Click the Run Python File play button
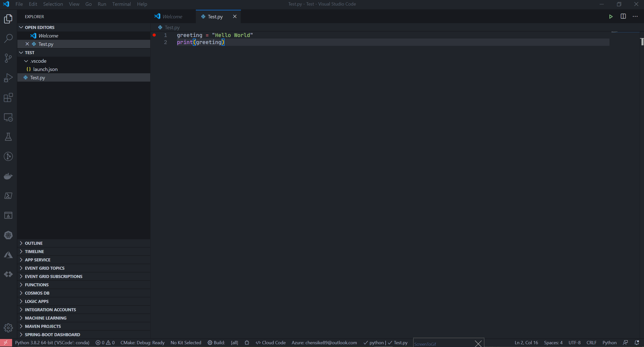Screen dimensions: 644x347 coord(611,16)
